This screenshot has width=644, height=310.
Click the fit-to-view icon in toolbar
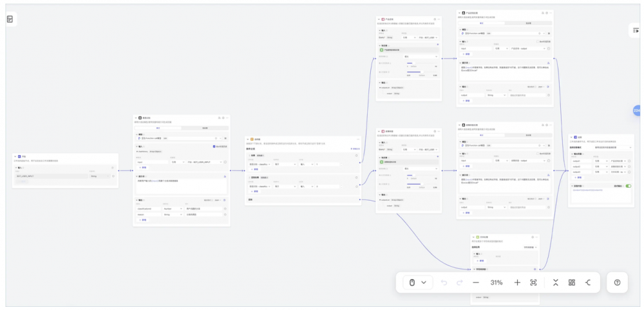533,282
